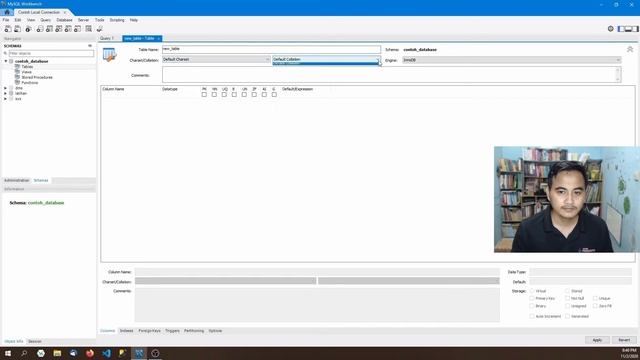Image resolution: width=640 pixels, height=360 pixels.
Task: Open the Default Collation dropdown
Action: coord(327,60)
